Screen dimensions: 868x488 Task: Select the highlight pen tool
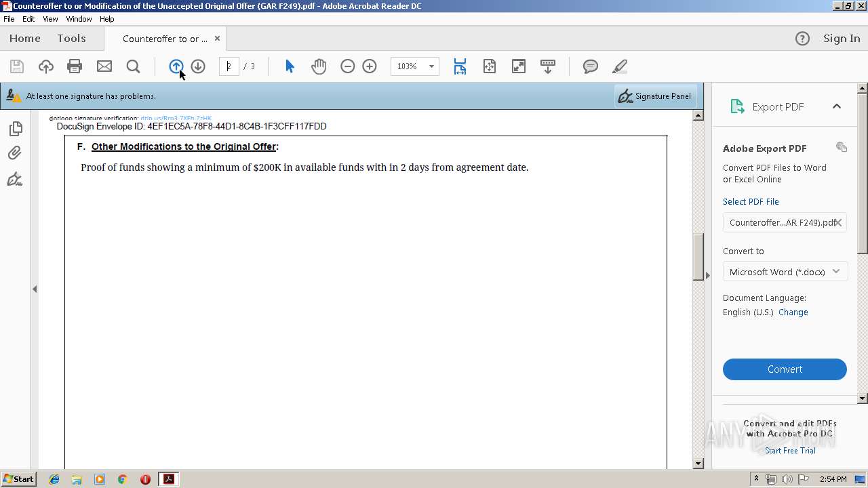(x=619, y=66)
